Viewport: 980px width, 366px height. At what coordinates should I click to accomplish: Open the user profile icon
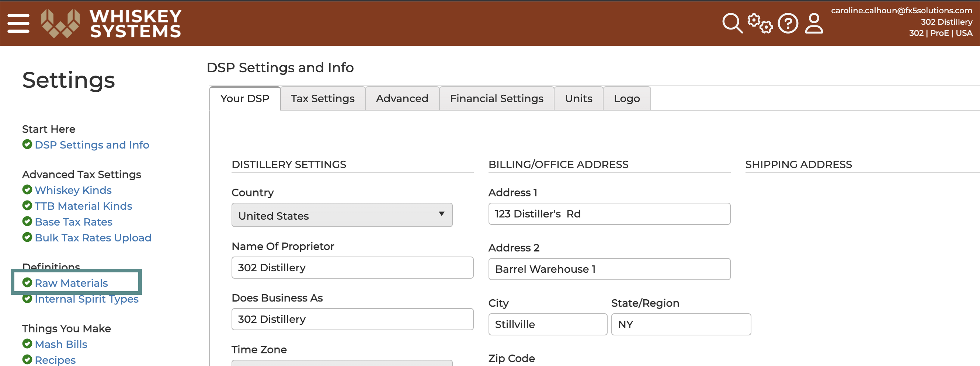[814, 23]
